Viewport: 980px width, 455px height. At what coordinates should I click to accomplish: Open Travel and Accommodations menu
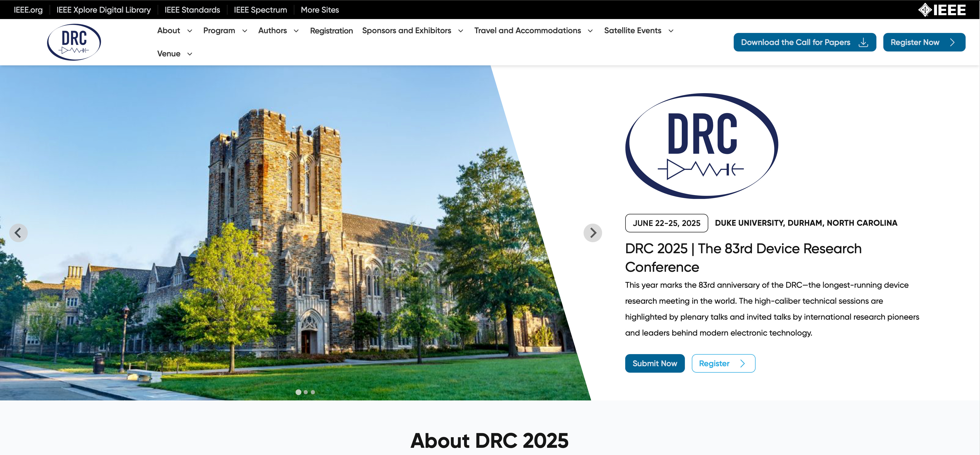tap(527, 30)
